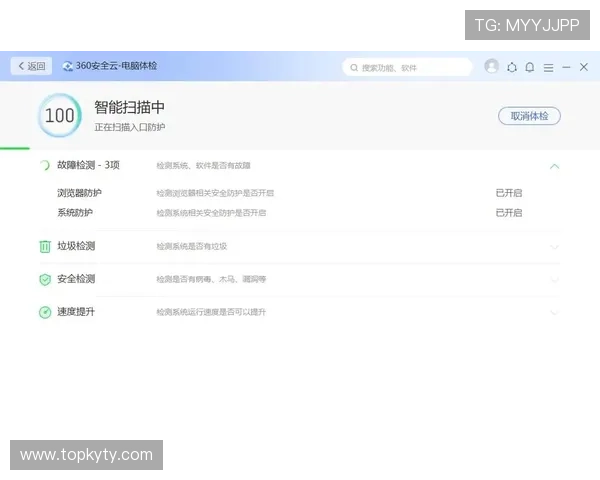
Task: Select the 垃圾检测 heading
Action: tap(76, 246)
